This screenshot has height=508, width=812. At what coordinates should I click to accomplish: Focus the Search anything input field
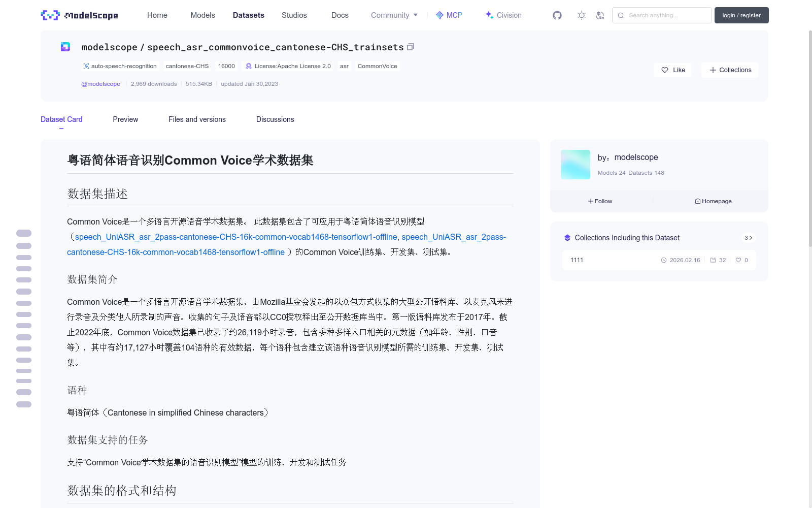point(662,15)
